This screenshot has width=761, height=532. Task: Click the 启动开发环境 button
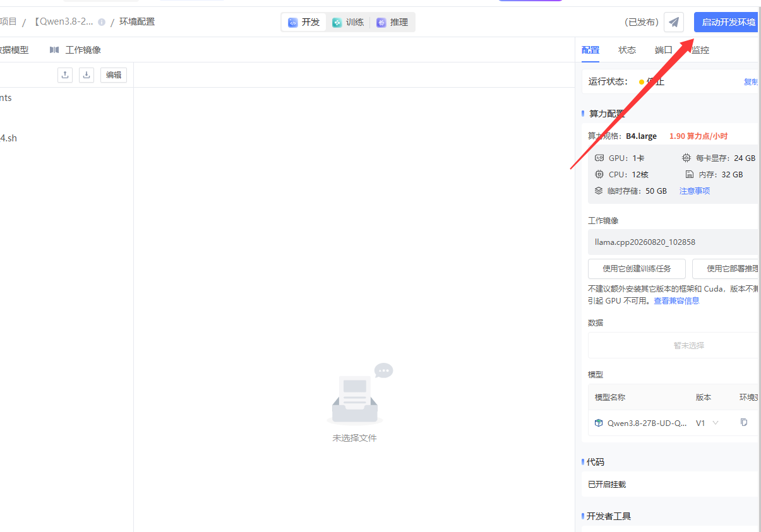pyautogui.click(x=727, y=22)
